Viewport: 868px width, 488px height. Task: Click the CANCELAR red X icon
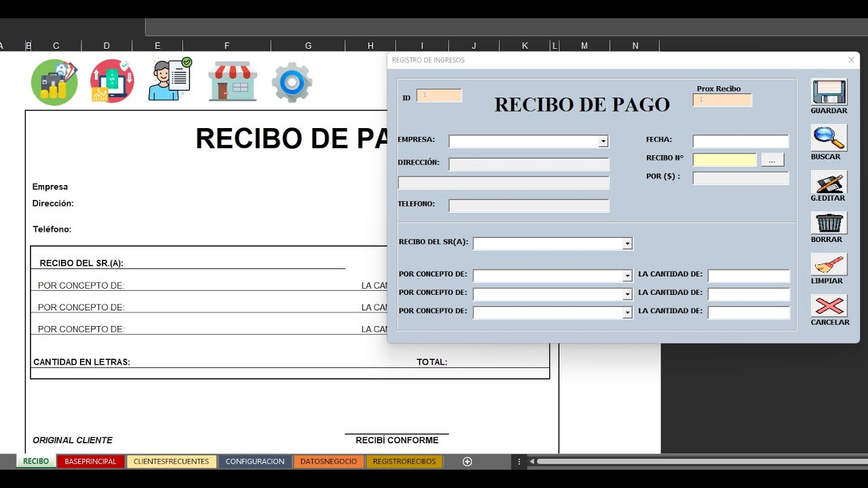coord(829,306)
